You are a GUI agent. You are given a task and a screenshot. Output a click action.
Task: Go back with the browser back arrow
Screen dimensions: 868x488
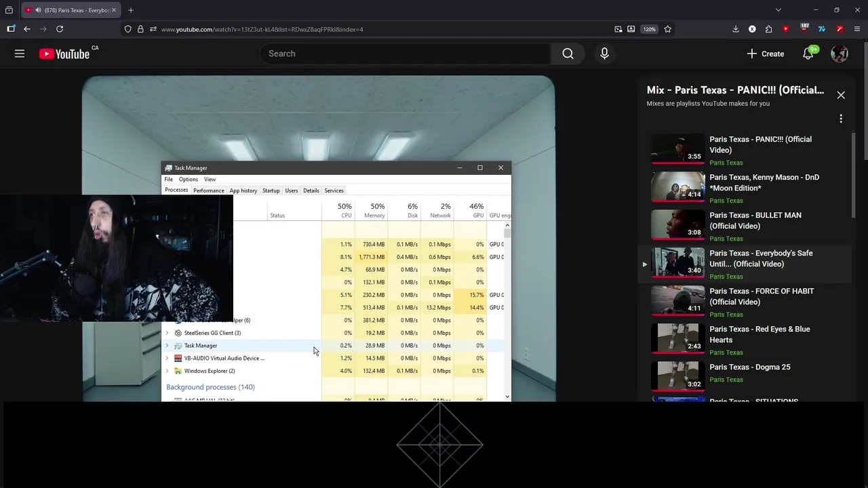click(x=27, y=29)
